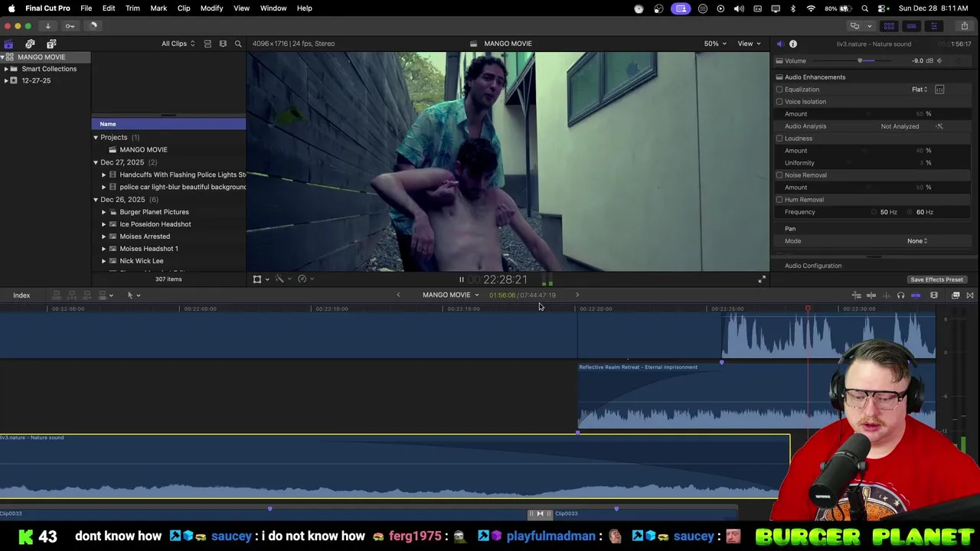The image size is (980, 551).
Task: Expand the Burger Planet Pictures clip
Action: tap(104, 212)
